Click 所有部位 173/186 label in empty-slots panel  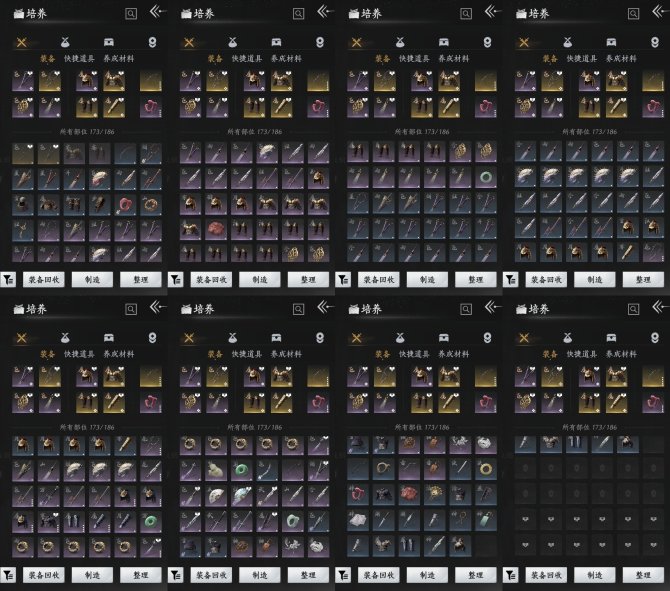point(589,427)
